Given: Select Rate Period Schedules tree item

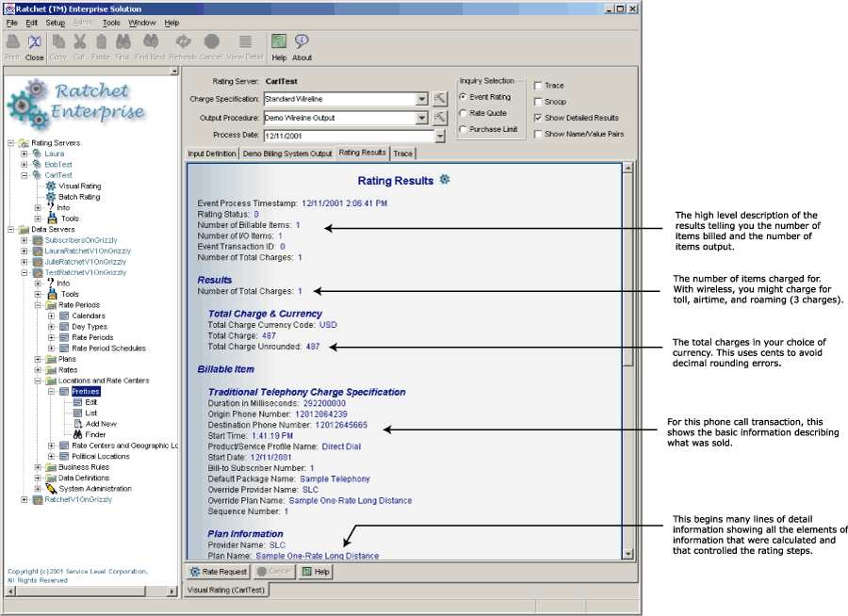Looking at the screenshot, I should 108,349.
